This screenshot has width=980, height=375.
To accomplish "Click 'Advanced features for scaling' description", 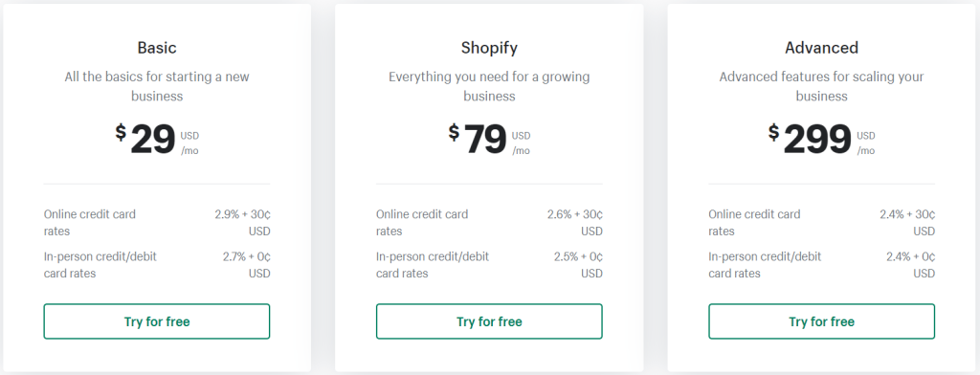I will point(822,86).
